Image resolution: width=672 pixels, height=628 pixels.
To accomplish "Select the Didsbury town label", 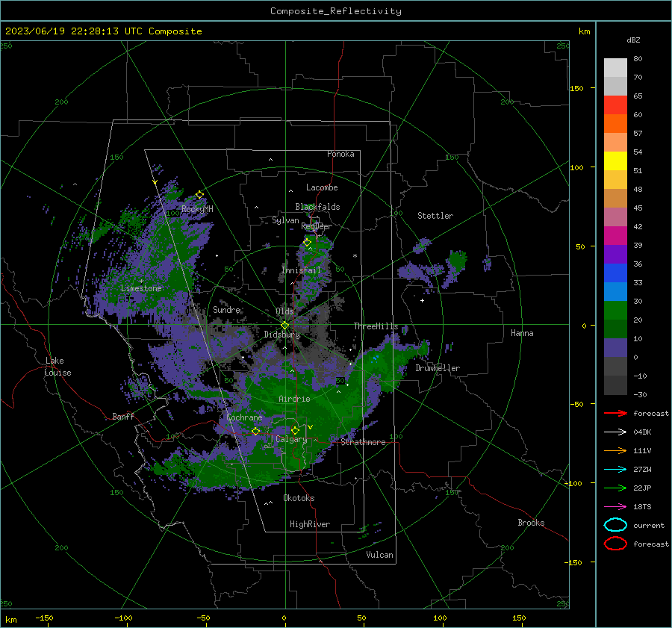I will [281, 335].
